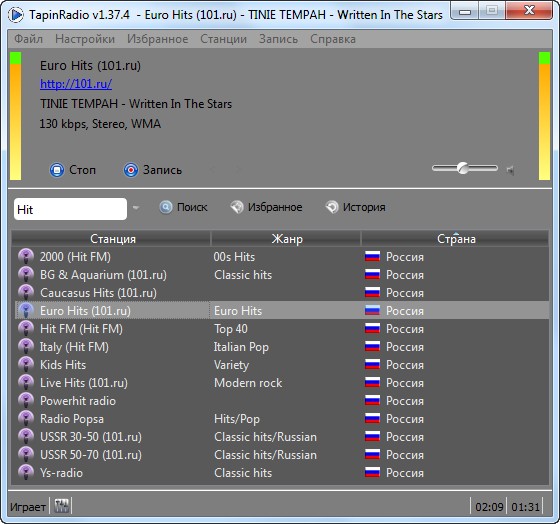
Task: Open the equalizer icon in status bar
Action: tap(62, 506)
